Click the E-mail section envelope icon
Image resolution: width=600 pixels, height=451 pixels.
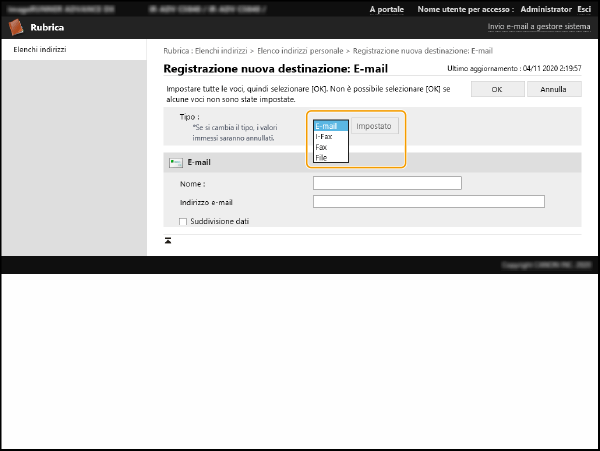point(176,162)
